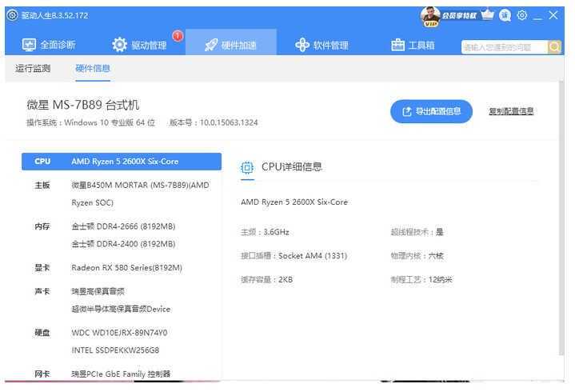Screen dimensions: 575x392
Task: Open the user avatar profile picture
Action: click(x=430, y=16)
